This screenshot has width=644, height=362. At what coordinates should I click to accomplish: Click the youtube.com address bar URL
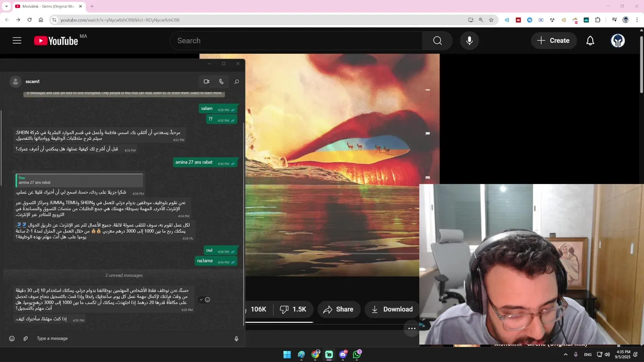[x=120, y=20]
